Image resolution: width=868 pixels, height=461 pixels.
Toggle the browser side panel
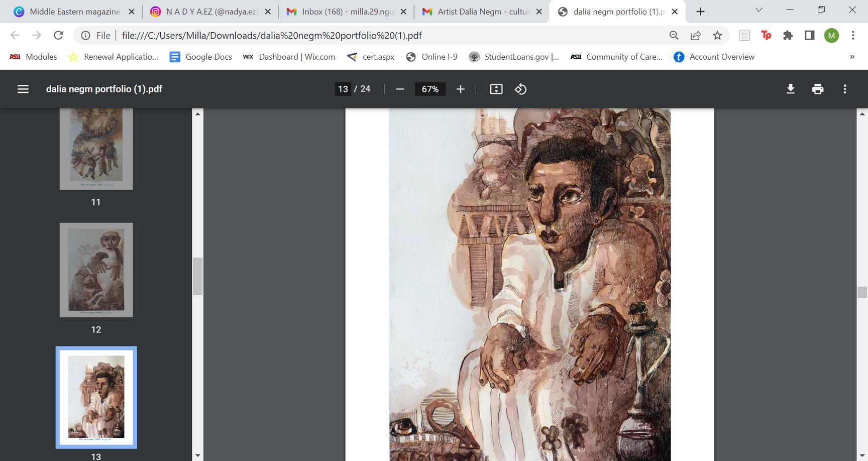810,35
